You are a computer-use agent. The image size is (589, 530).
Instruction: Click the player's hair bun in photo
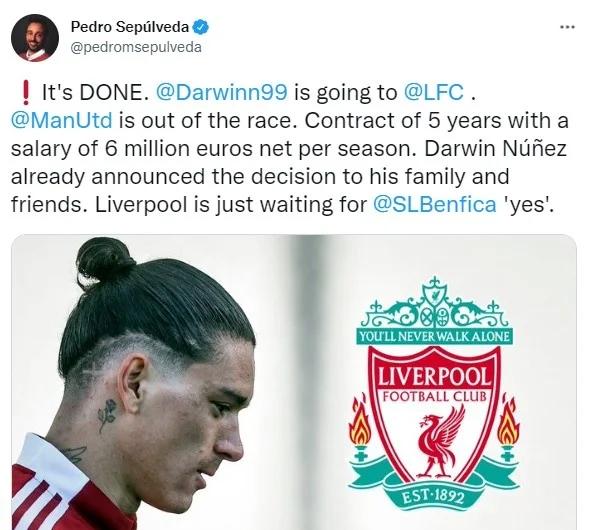104,260
